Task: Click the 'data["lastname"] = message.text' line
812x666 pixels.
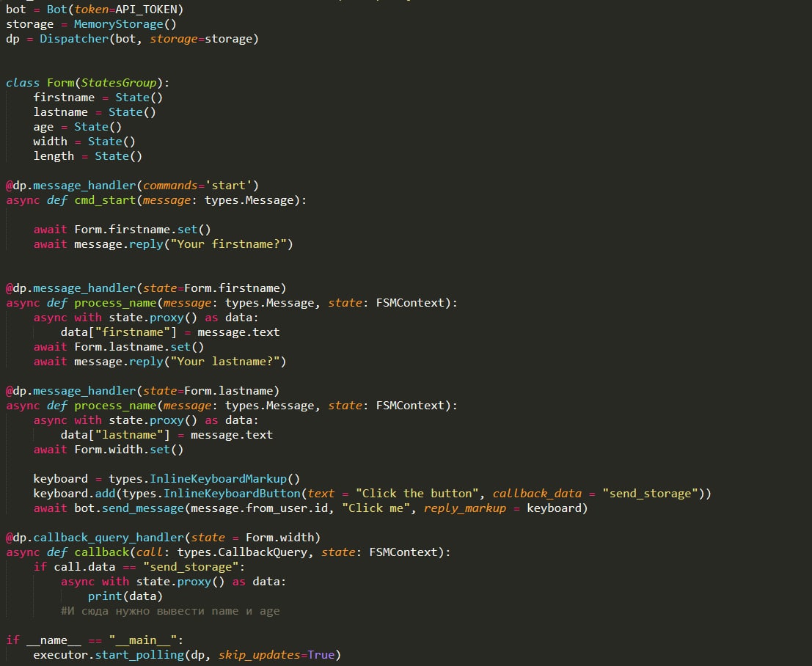Action: (x=167, y=435)
